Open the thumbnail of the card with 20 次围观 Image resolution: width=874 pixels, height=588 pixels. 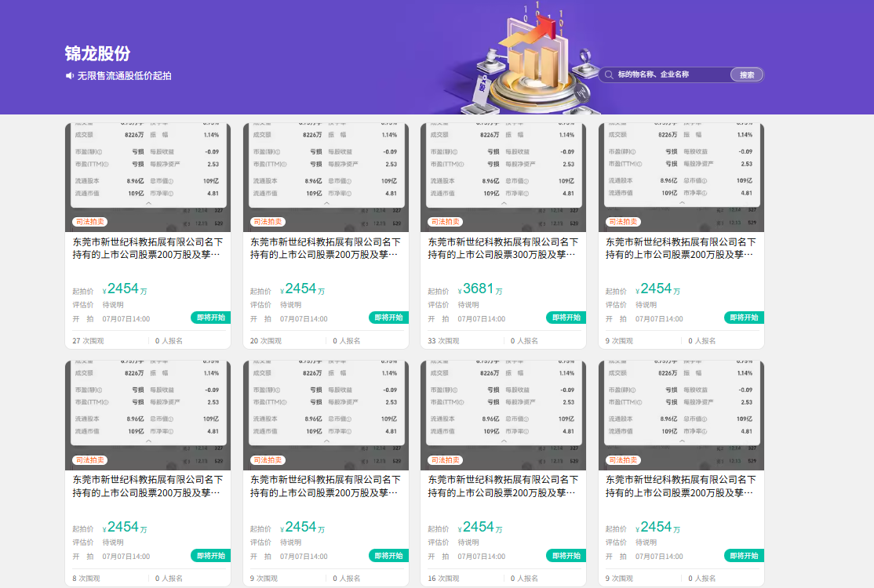coord(326,177)
